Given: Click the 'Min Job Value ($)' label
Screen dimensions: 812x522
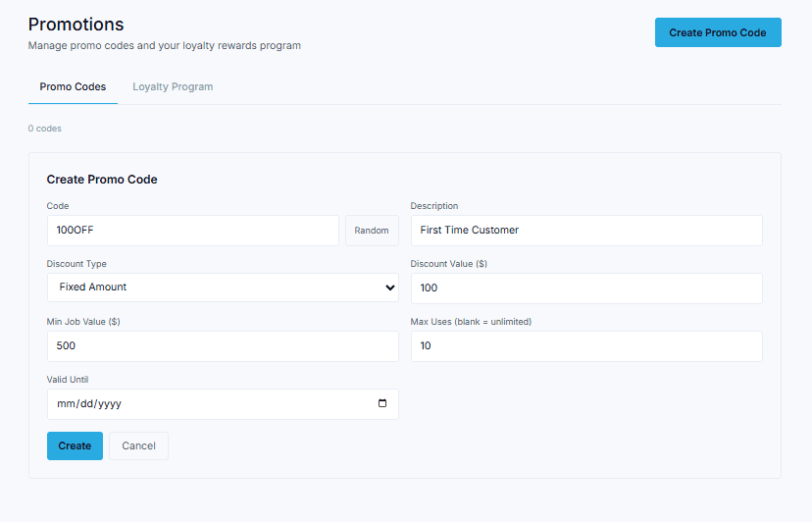Looking at the screenshot, I should click(x=83, y=322).
